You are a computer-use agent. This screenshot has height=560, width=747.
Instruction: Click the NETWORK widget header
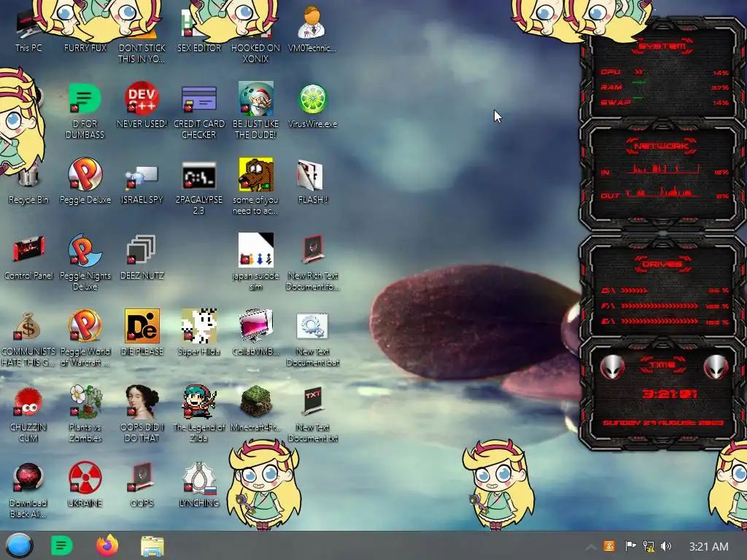pos(662,146)
